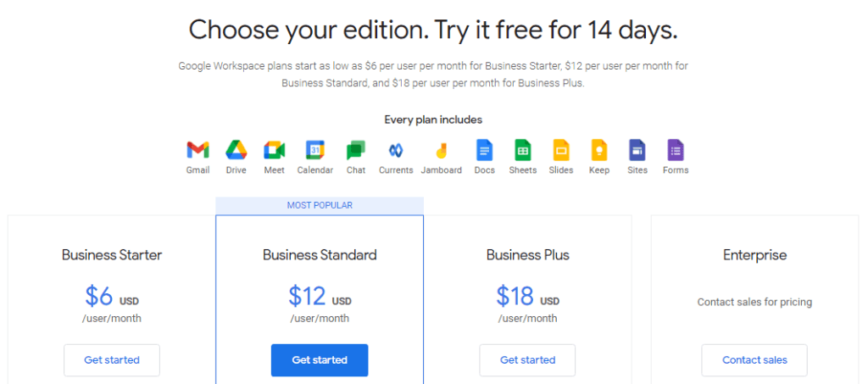Image resolution: width=868 pixels, height=384 pixels.
Task: Click the Currents icon
Action: pyautogui.click(x=396, y=151)
